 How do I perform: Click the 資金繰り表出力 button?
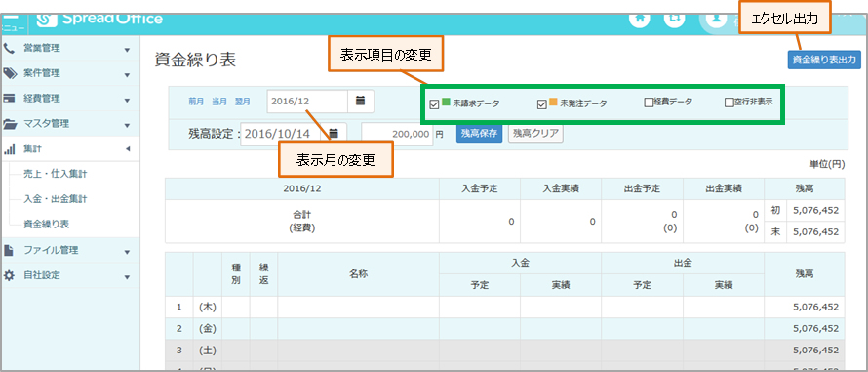coord(824,60)
